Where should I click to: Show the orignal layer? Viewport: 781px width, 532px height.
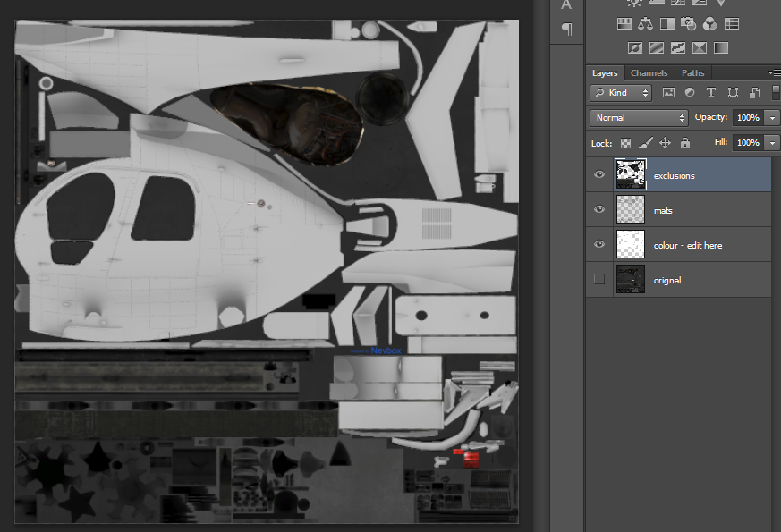tap(599, 280)
